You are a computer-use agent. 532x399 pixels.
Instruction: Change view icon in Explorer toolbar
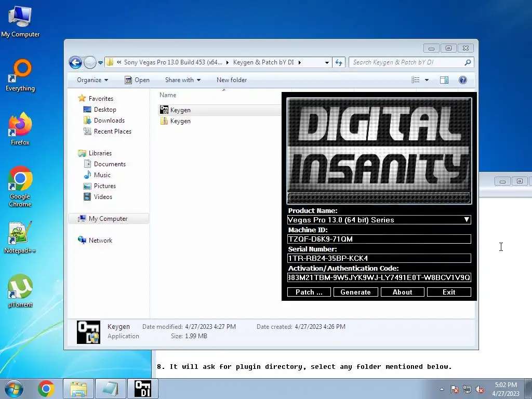point(415,80)
